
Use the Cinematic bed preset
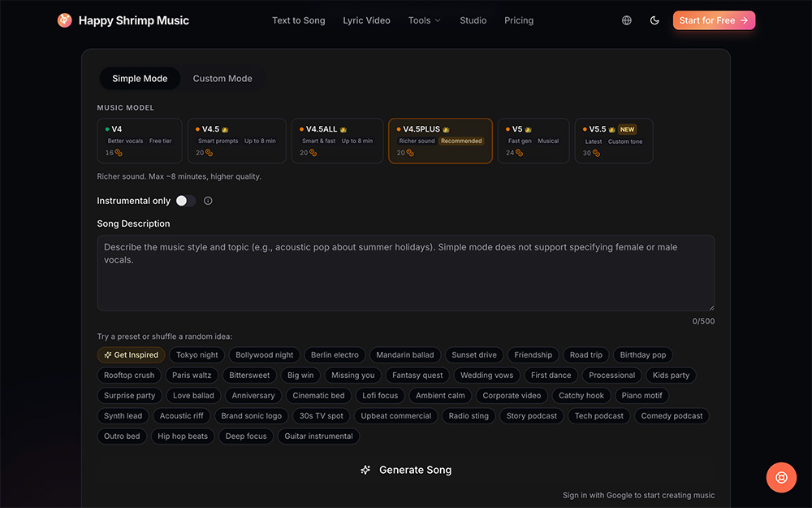tap(318, 396)
